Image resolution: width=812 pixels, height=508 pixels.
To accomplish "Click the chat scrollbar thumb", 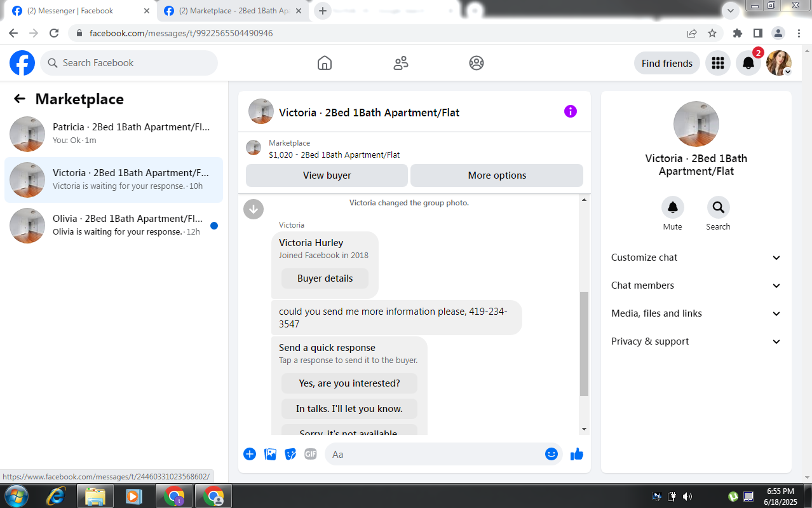I will click(585, 343).
